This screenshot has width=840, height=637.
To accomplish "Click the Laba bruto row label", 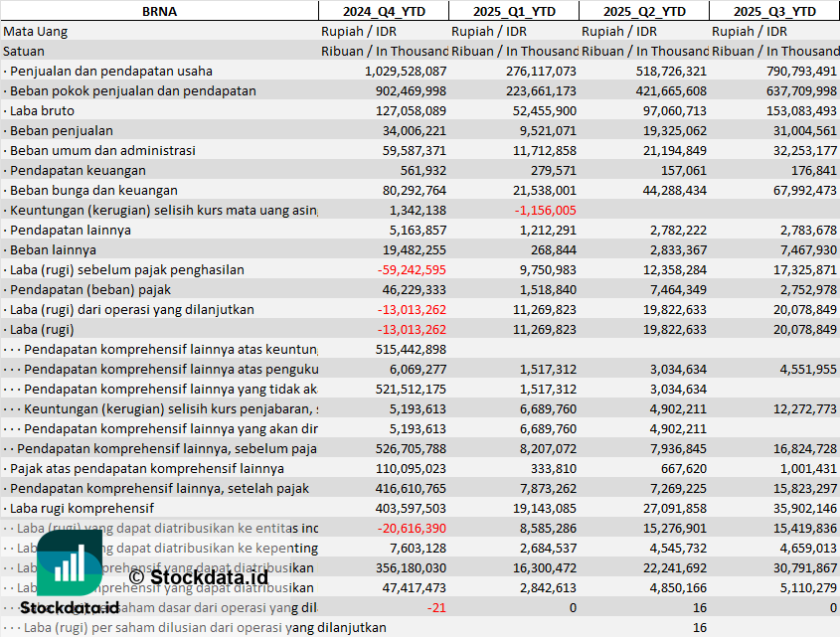I will tap(42, 111).
